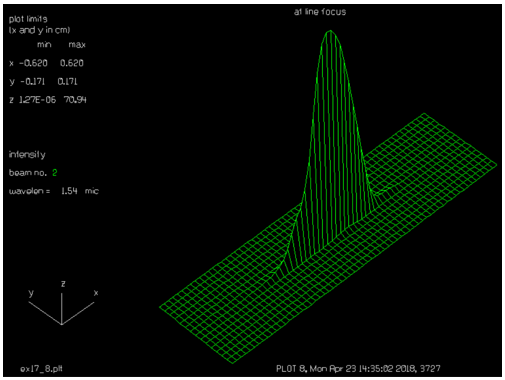Click the z min value 1.27E-06
The width and height of the screenshot is (505, 380).
37,100
